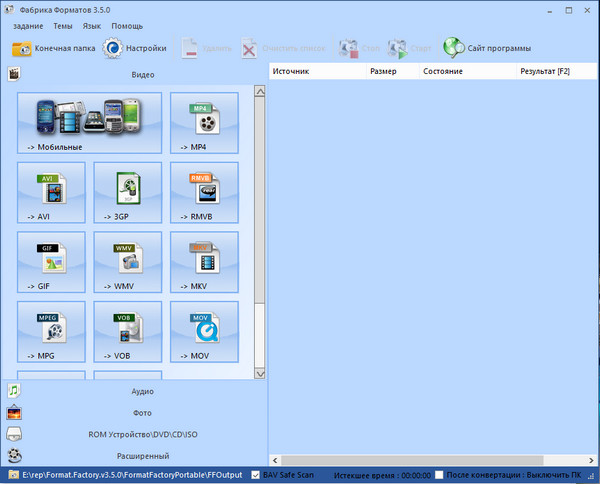Screen dimensions: 600x484
Task: Toggle the BAV Safe Scan checkbox
Action: pos(256,474)
